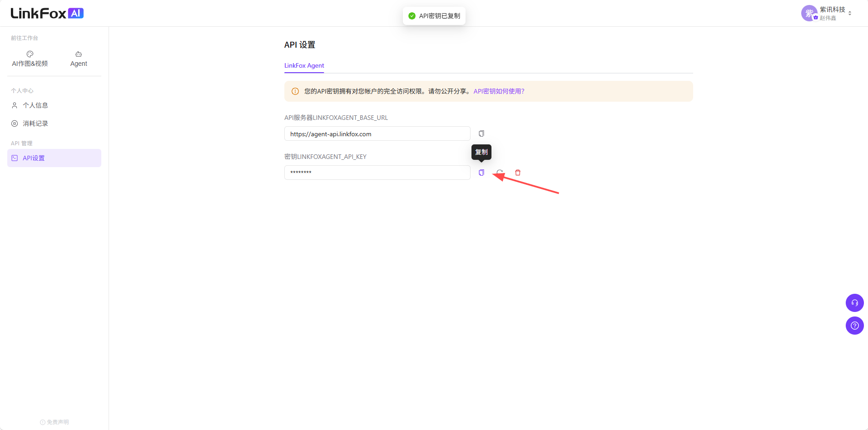Switch to LinkFox Agent tab
The height and width of the screenshot is (430, 868).
pos(304,65)
